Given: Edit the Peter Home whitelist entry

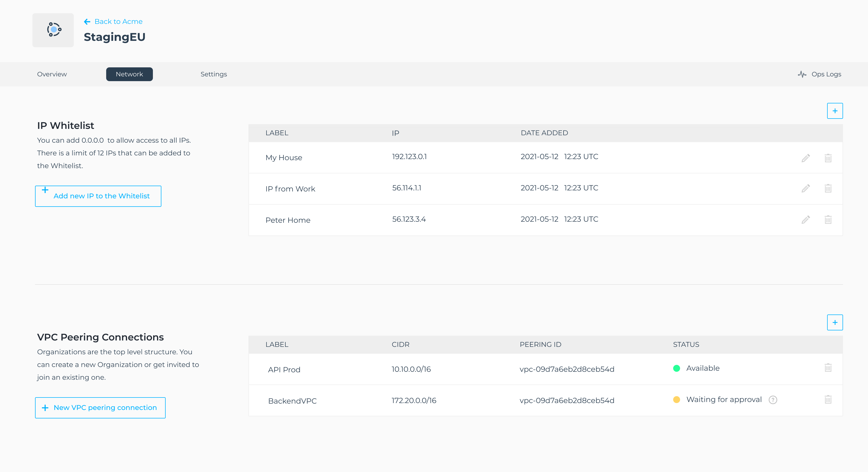Looking at the screenshot, I should (x=805, y=220).
